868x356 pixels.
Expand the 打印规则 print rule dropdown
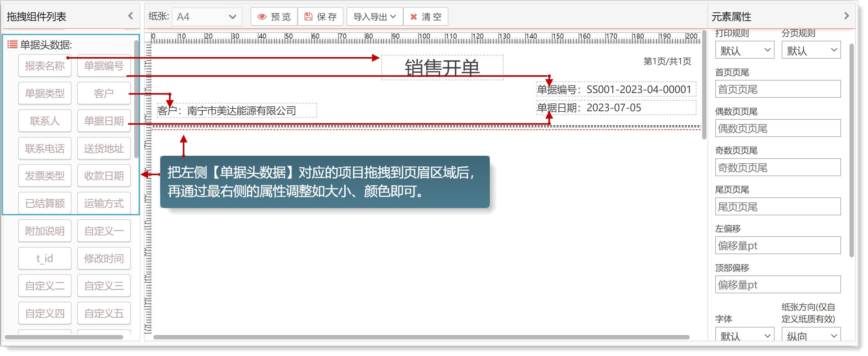(744, 50)
